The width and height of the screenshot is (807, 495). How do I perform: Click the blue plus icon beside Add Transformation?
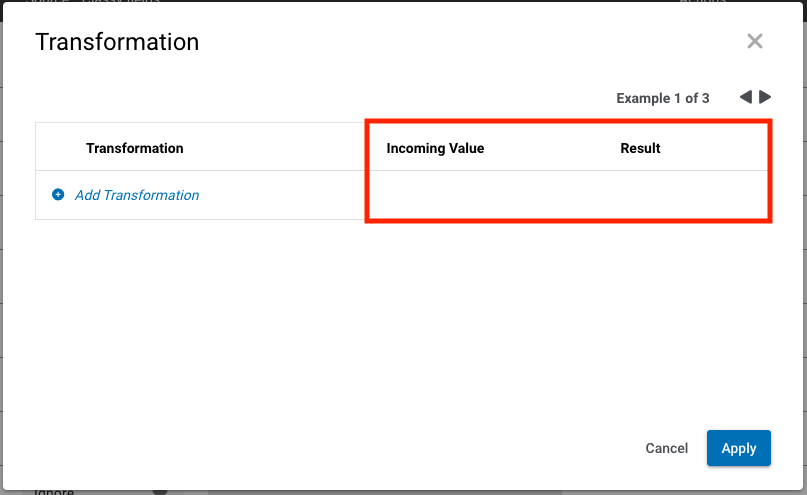click(58, 195)
